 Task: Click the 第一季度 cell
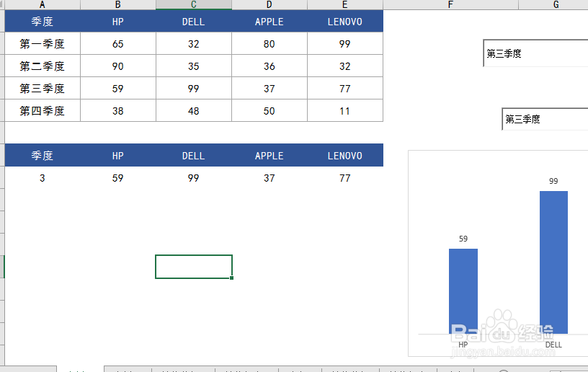(43, 44)
